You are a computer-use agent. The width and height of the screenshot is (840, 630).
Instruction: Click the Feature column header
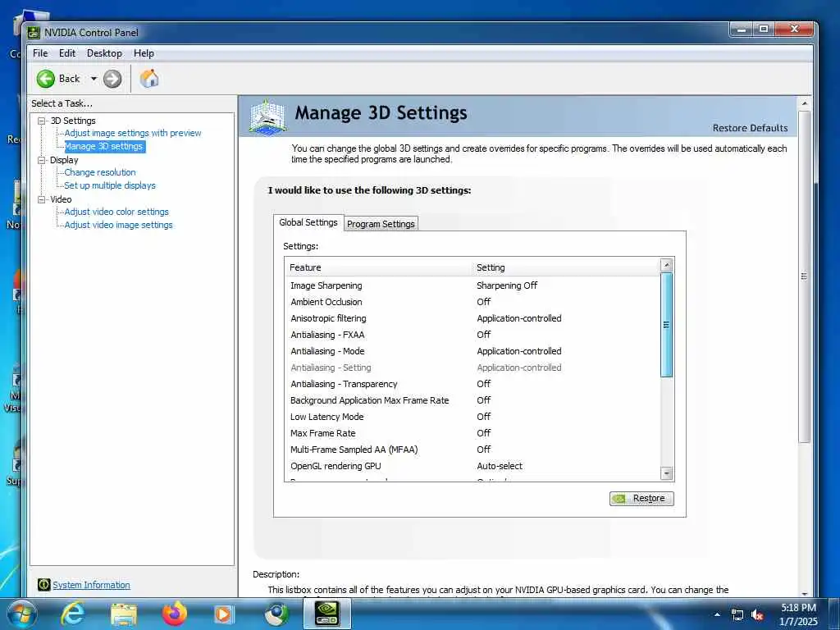pos(379,267)
